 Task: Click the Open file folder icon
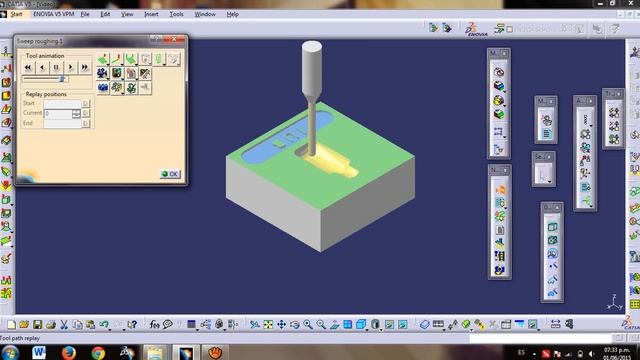pos(24,324)
